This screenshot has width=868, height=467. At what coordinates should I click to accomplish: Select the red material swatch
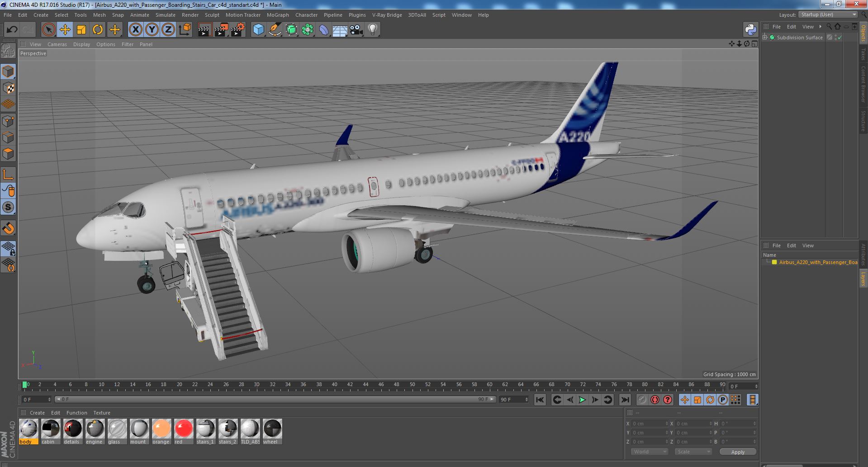point(183,431)
